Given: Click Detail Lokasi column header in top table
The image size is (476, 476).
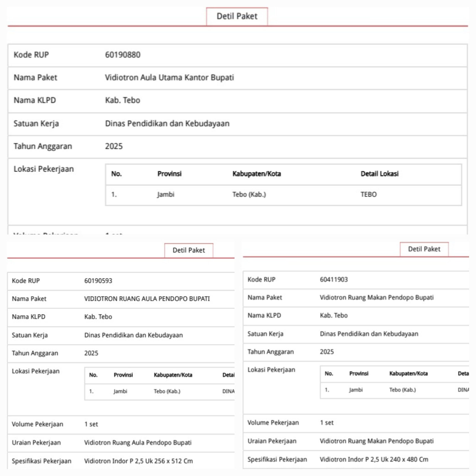Looking at the screenshot, I should pos(379,174).
